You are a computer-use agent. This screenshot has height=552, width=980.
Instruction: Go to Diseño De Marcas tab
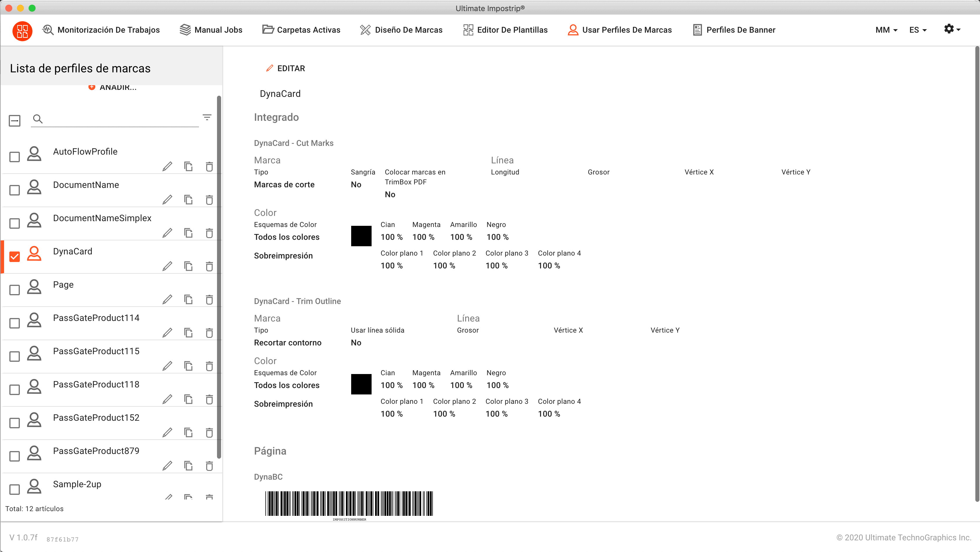pyautogui.click(x=401, y=30)
